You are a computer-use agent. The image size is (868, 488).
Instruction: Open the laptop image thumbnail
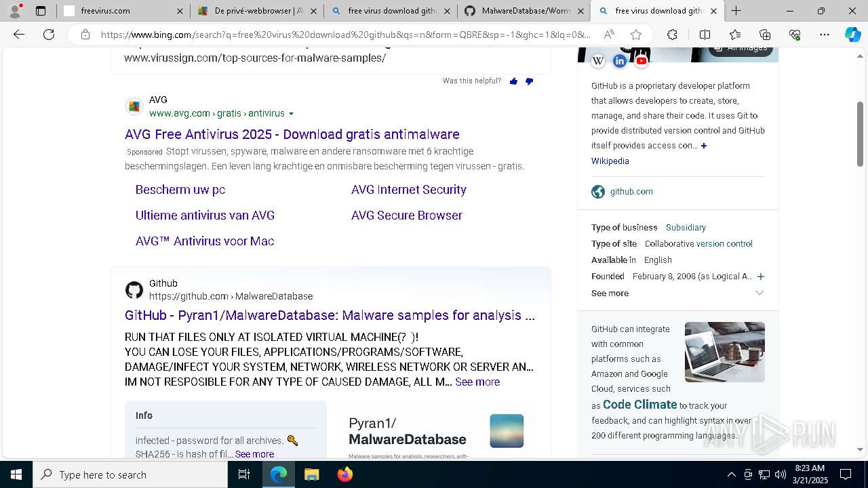pos(725,352)
